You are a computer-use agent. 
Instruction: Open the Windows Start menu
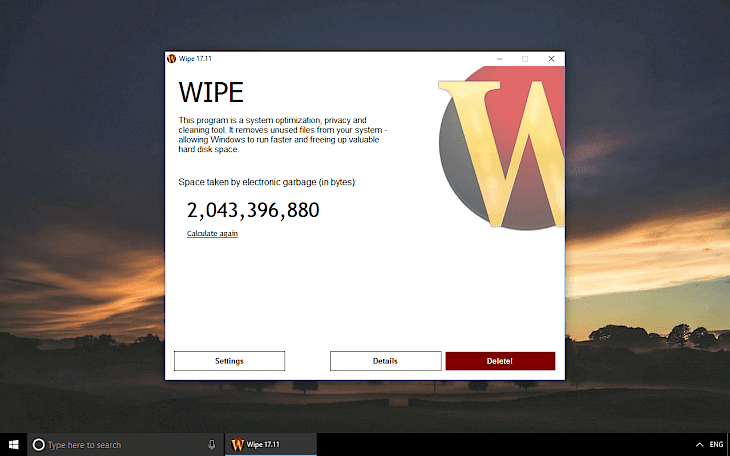click(14, 444)
